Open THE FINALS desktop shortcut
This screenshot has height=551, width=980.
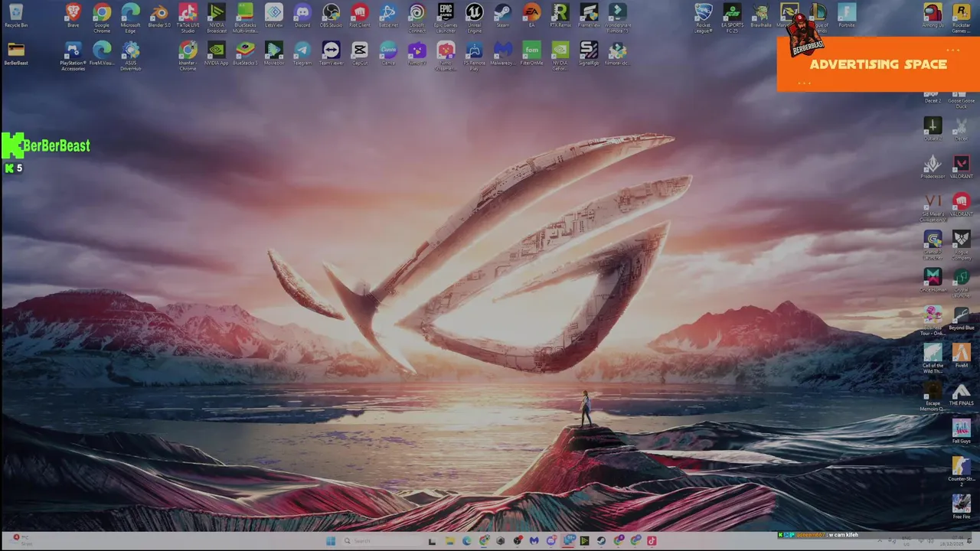pyautogui.click(x=961, y=393)
